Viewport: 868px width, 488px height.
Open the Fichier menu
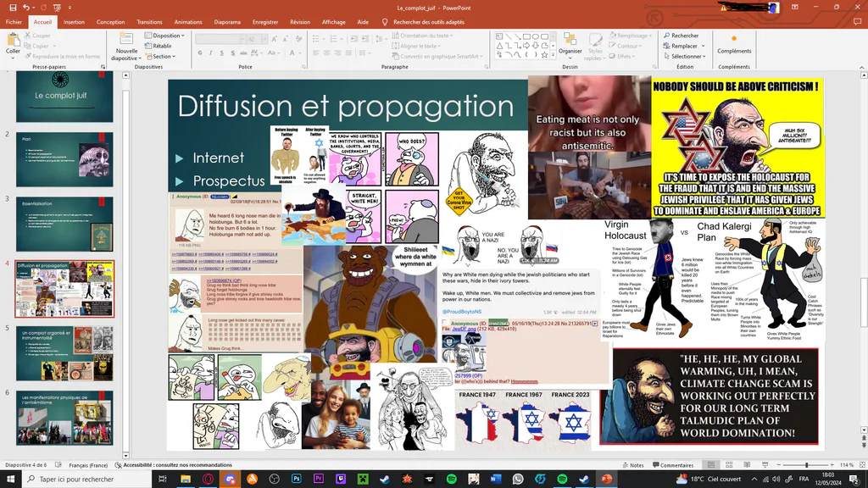pos(14,22)
